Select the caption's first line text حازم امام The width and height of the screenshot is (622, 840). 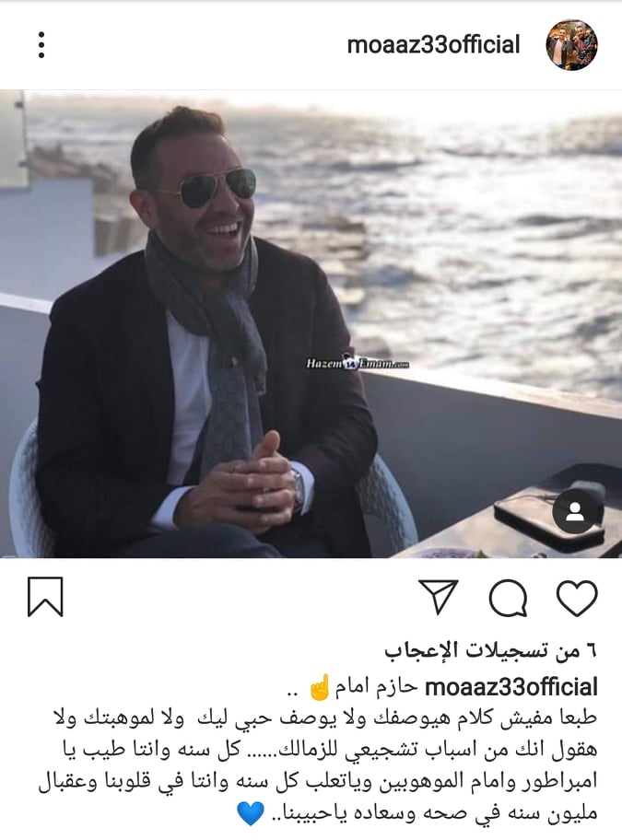(x=376, y=687)
